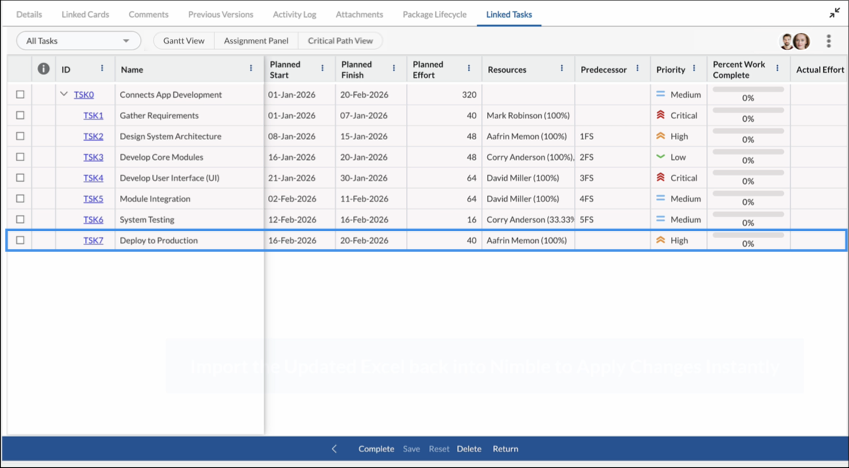This screenshot has width=849, height=468.
Task: Click the TSK3 percent complete progress bar
Action: (x=748, y=152)
